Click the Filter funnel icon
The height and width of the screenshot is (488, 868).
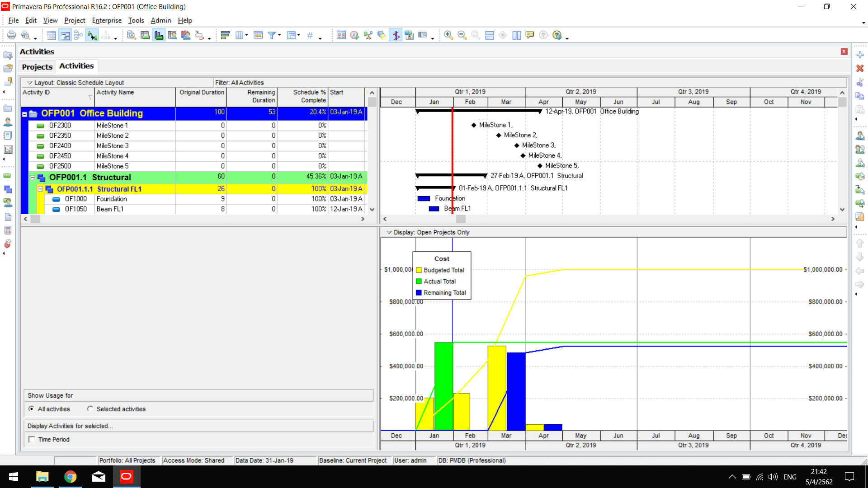(271, 35)
